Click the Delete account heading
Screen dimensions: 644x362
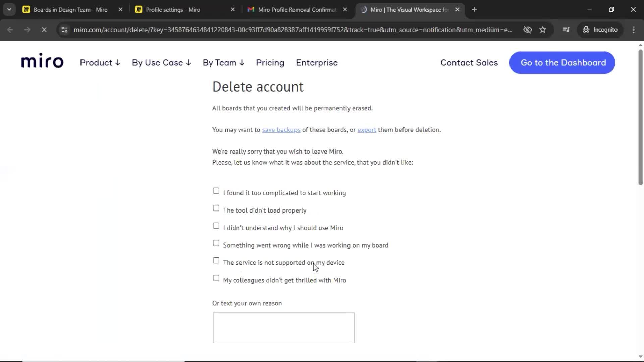click(x=258, y=87)
